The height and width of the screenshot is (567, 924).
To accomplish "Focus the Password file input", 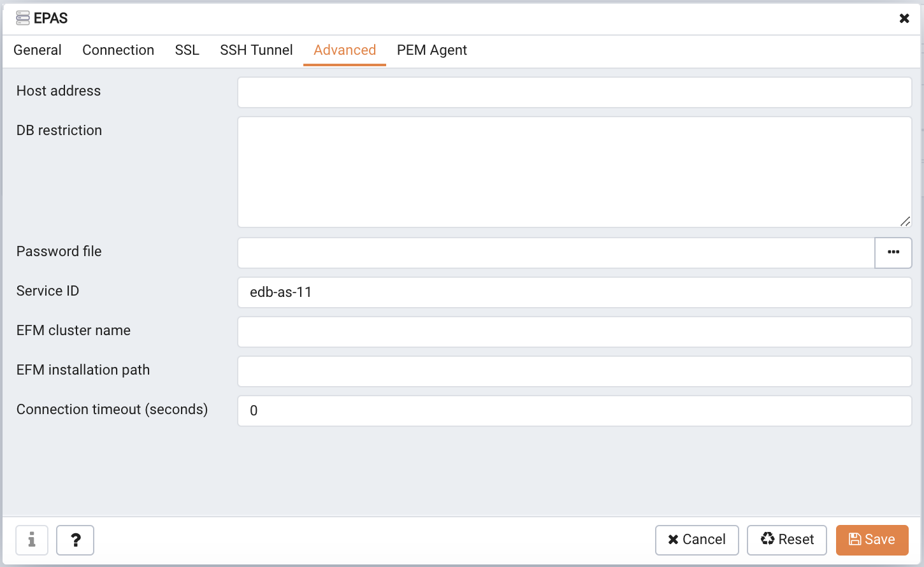I will click(556, 253).
